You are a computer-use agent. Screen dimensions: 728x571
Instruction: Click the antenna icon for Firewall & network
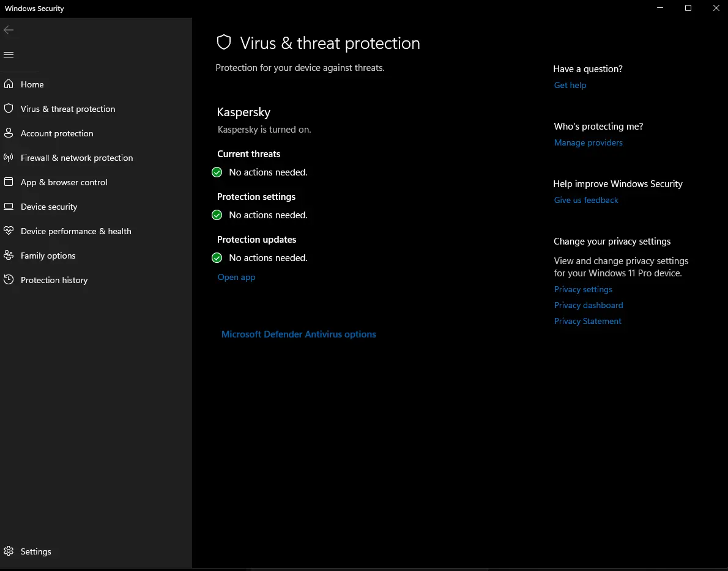pos(9,158)
